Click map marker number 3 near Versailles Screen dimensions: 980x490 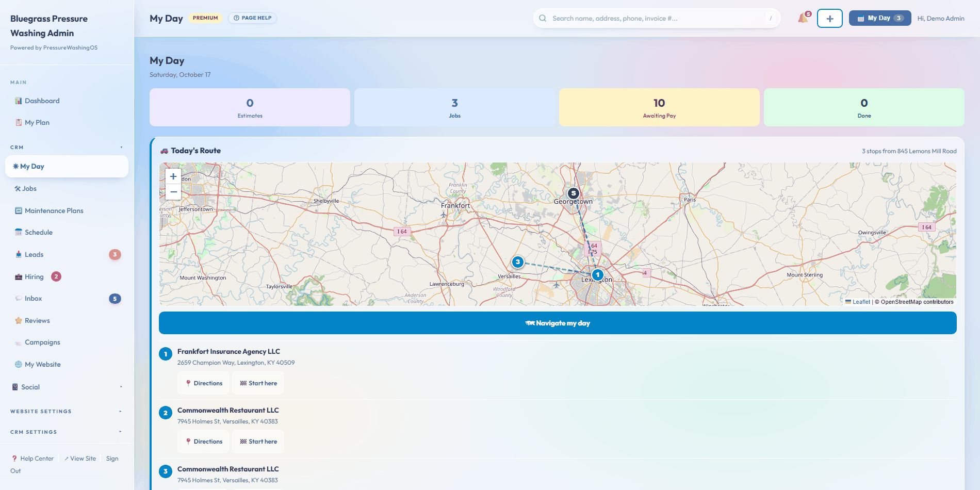(x=517, y=262)
